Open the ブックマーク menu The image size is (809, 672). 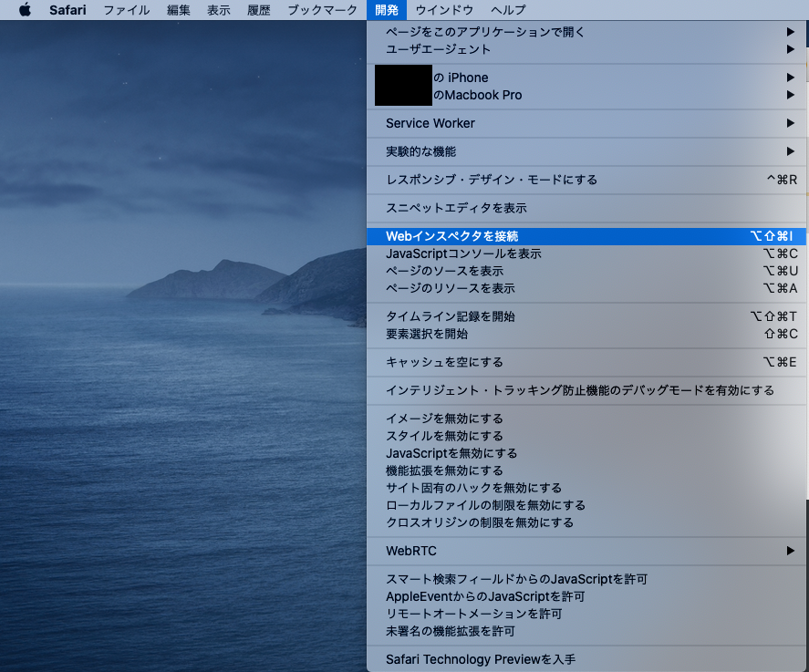pos(323,10)
